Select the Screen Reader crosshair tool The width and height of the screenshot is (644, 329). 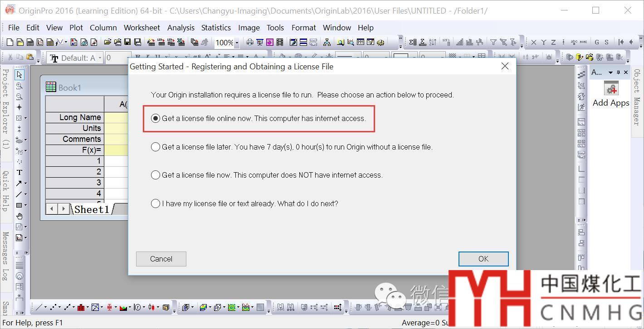20,107
